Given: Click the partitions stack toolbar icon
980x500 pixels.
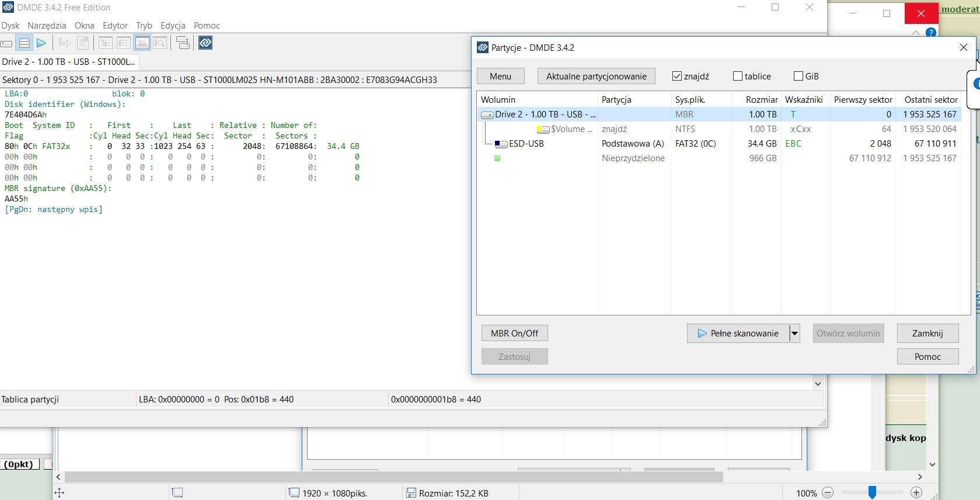Looking at the screenshot, I should (x=25, y=43).
